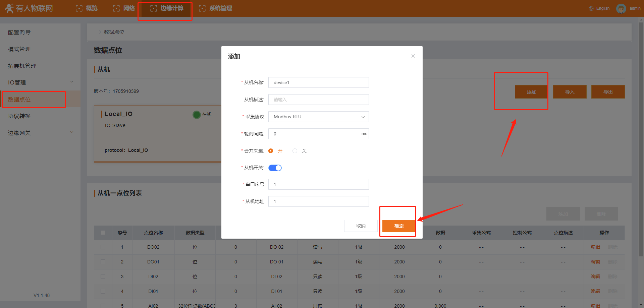Check the checkbox for row DO02
Viewport: 644px width, 308px height.
coord(103,247)
